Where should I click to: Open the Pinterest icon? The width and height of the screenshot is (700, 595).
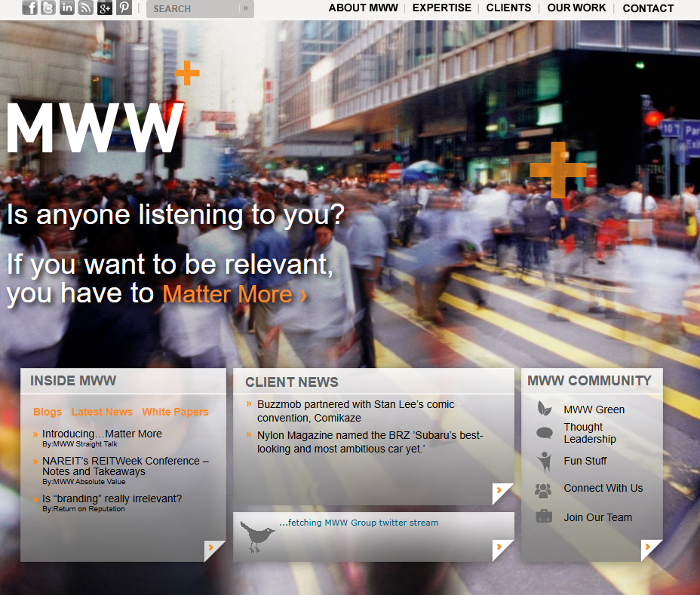tap(124, 8)
